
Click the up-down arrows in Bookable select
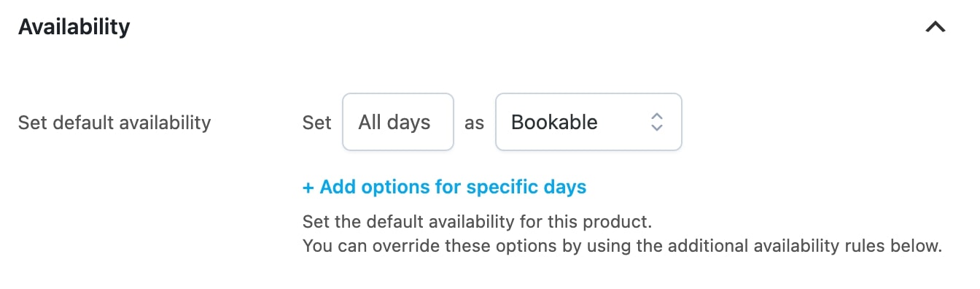coord(656,122)
